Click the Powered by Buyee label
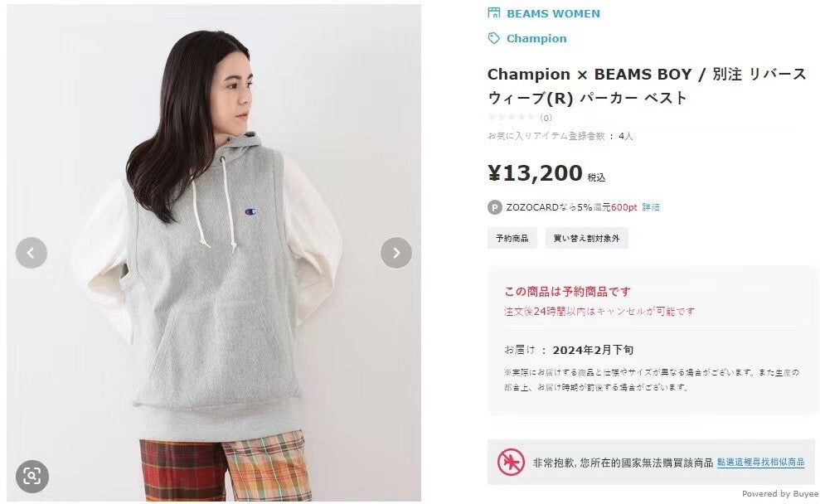The image size is (820, 504). [779, 493]
